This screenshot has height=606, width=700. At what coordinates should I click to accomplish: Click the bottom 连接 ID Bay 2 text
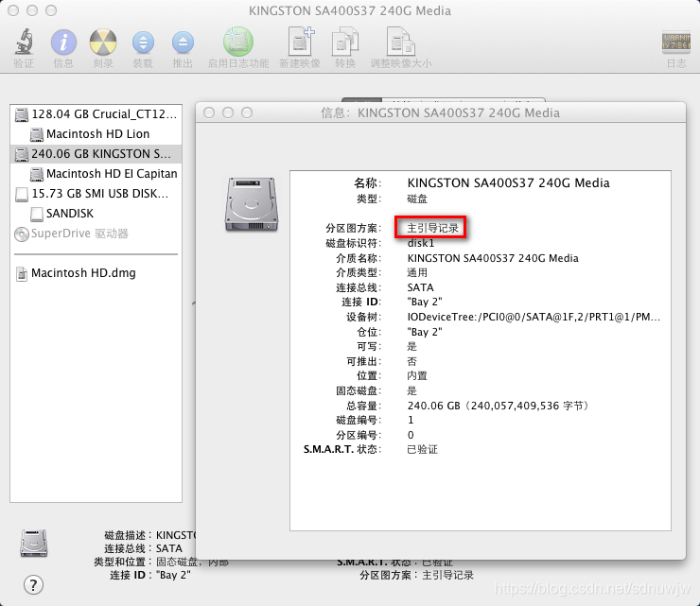coord(150,575)
